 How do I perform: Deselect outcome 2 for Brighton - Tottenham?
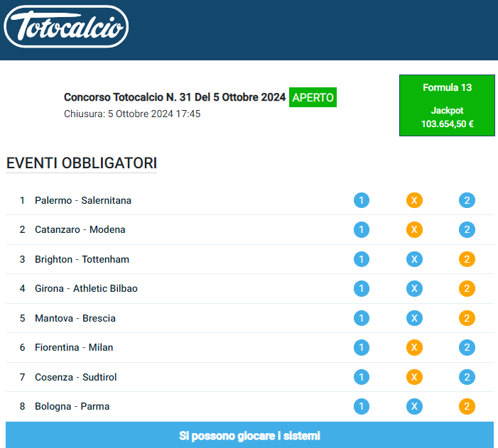[x=467, y=259]
